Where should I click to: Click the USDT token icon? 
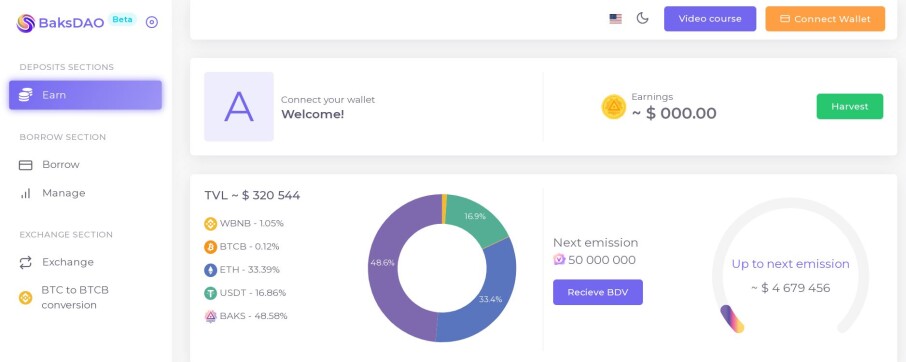[x=210, y=293]
